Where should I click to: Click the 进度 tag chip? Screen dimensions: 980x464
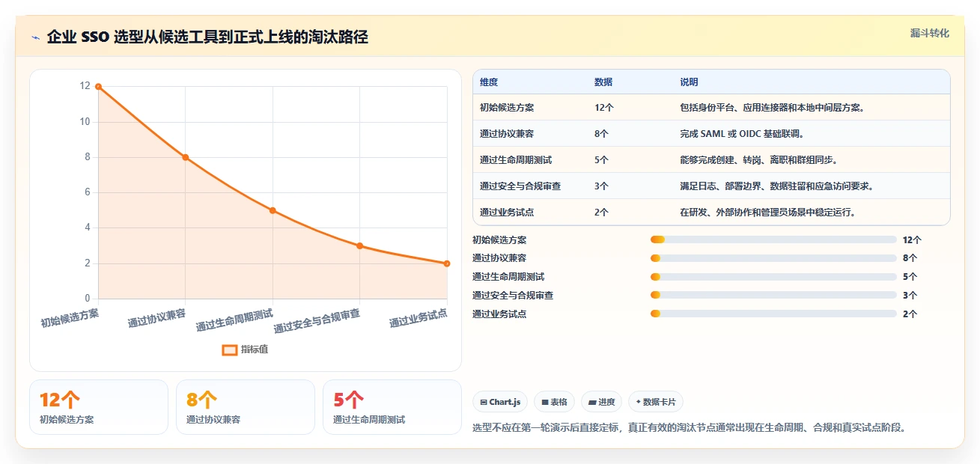pyautogui.click(x=602, y=402)
